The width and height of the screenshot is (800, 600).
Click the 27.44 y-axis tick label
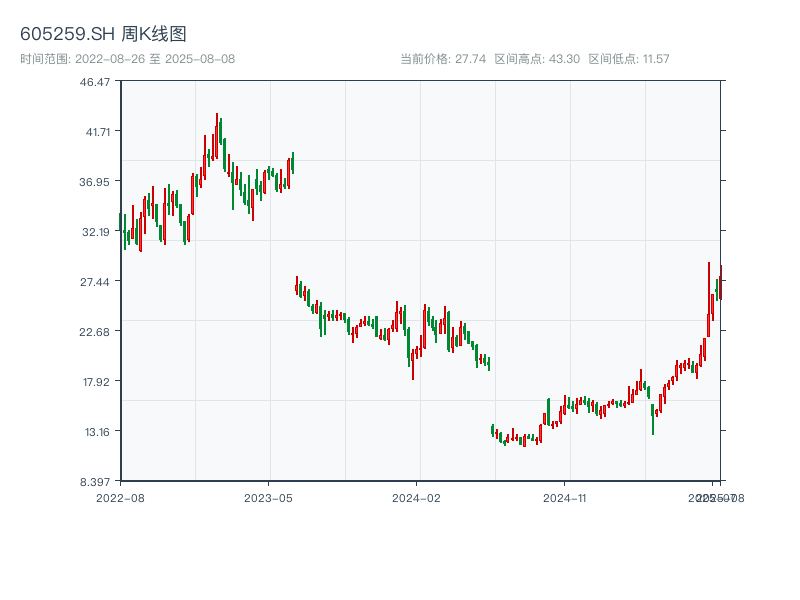(x=96, y=281)
